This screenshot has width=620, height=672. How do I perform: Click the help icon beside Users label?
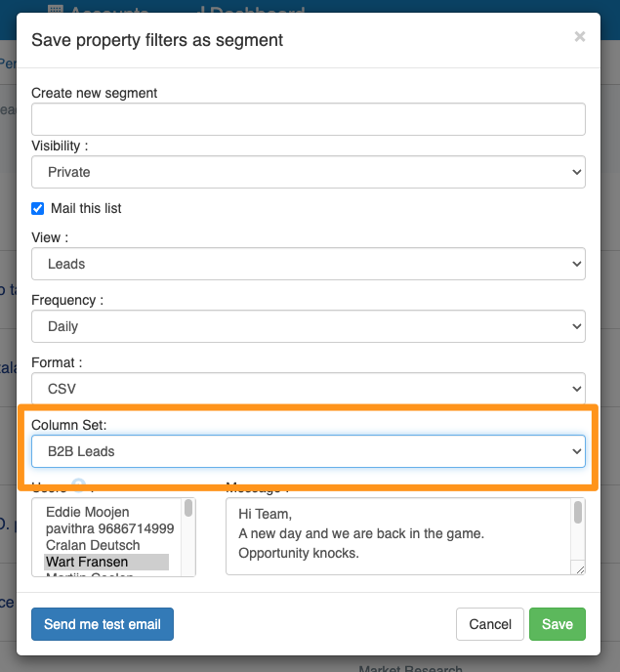pyautogui.click(x=78, y=484)
